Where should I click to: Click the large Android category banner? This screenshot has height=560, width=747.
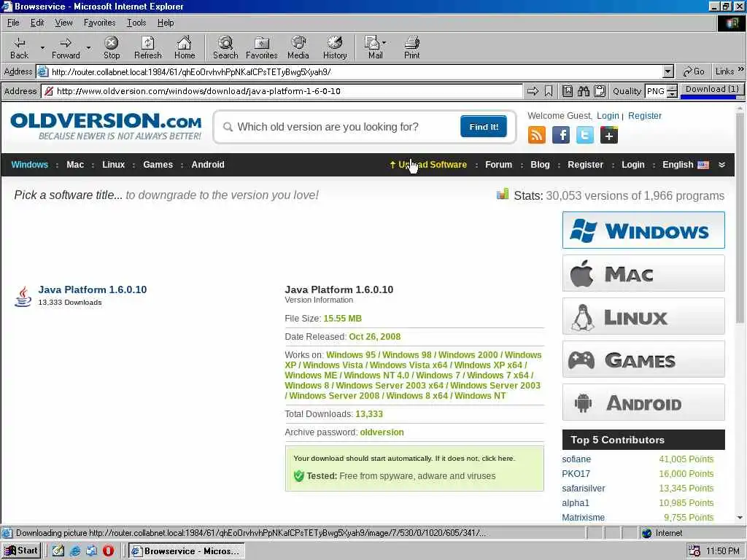(643, 402)
